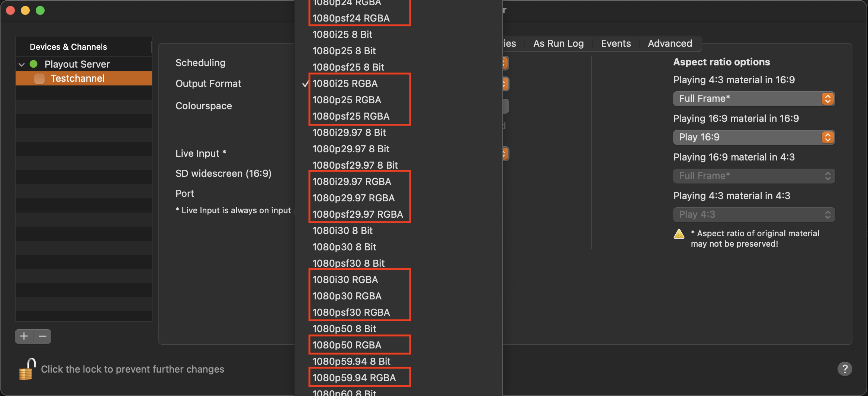This screenshot has height=396, width=868.
Task: Click the SD widescreen (16:9) label
Action: [224, 173]
